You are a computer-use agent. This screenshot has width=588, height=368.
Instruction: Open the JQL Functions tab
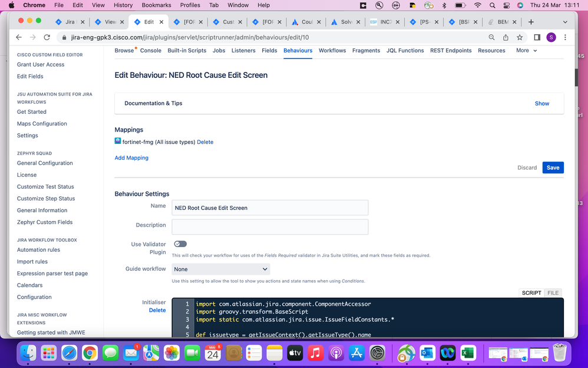tap(405, 50)
